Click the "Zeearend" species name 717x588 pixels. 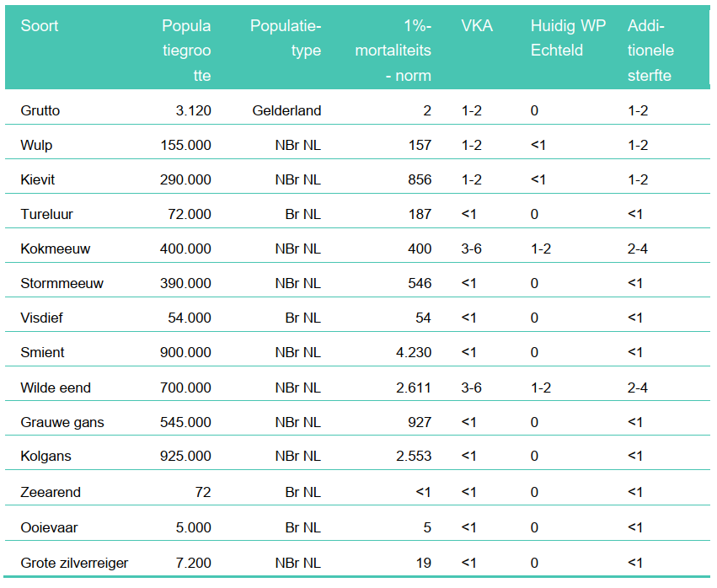point(51,492)
